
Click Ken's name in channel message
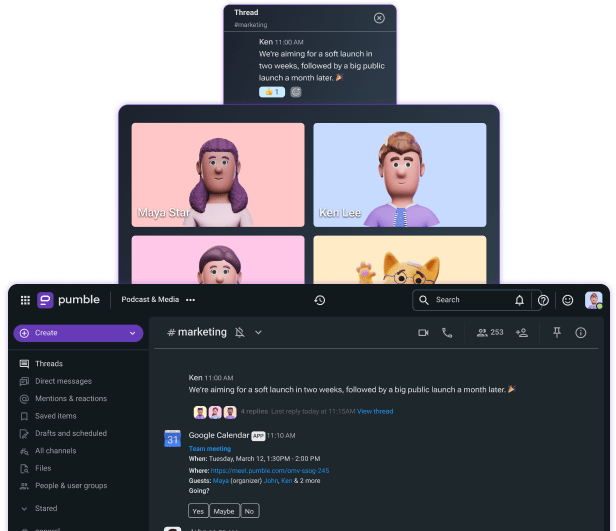click(195, 378)
